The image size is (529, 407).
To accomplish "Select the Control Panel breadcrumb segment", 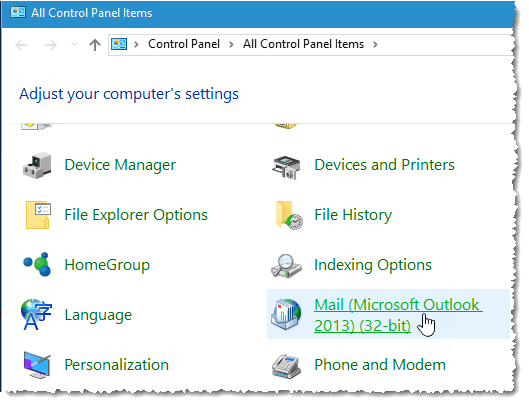I will click(x=184, y=44).
